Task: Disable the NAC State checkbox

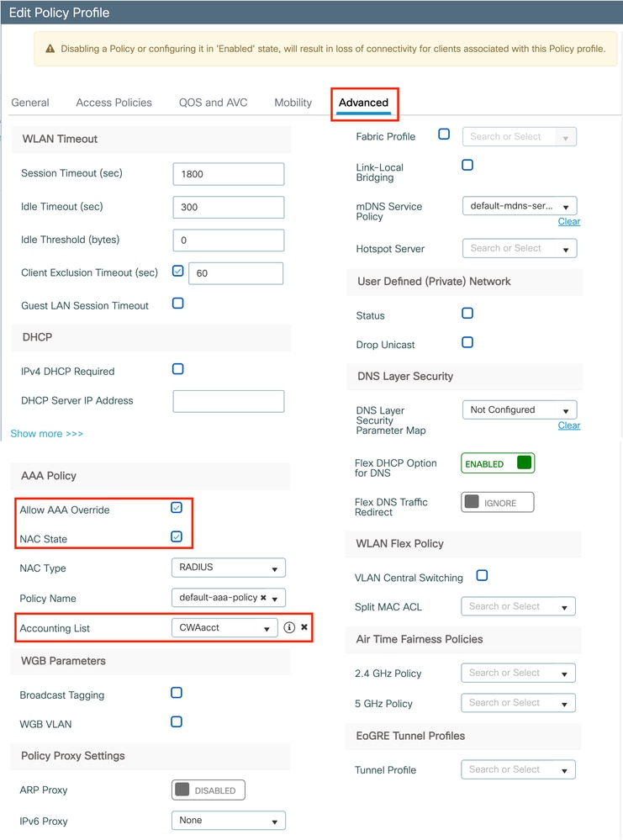Action: point(177,536)
